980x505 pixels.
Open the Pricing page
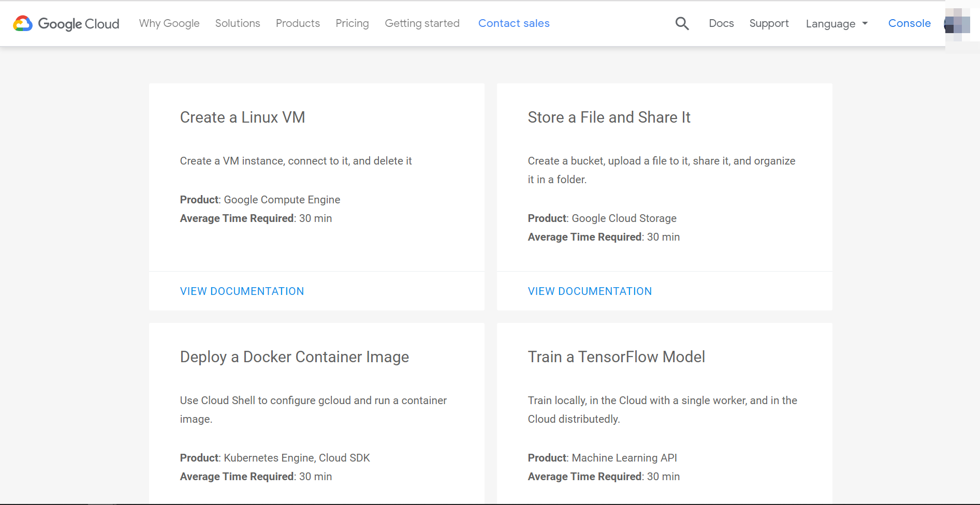point(352,23)
